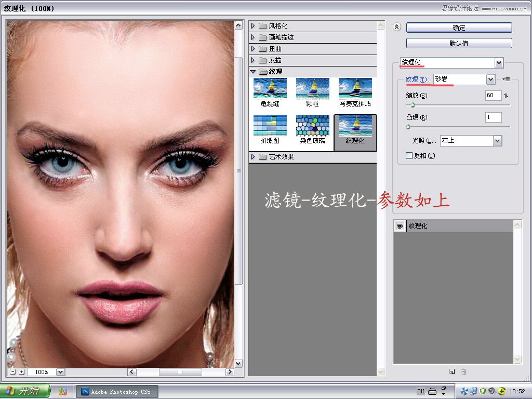Click the 100% zoom value field
This screenshot has width=532, height=399.
42,372
